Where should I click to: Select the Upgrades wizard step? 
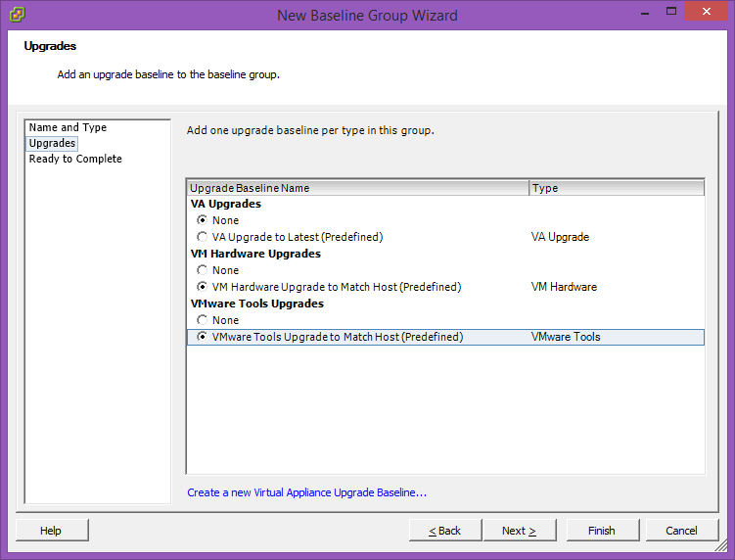click(x=52, y=143)
